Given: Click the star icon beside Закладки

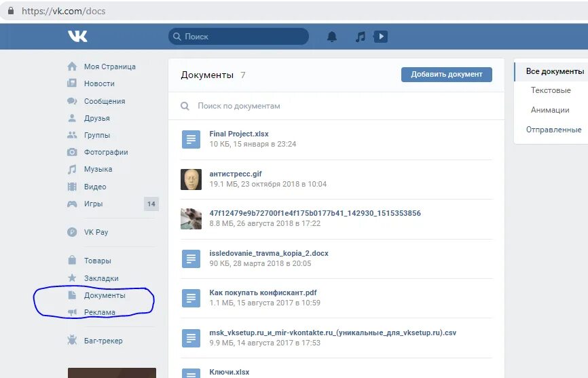Looking at the screenshot, I should click(72, 278).
